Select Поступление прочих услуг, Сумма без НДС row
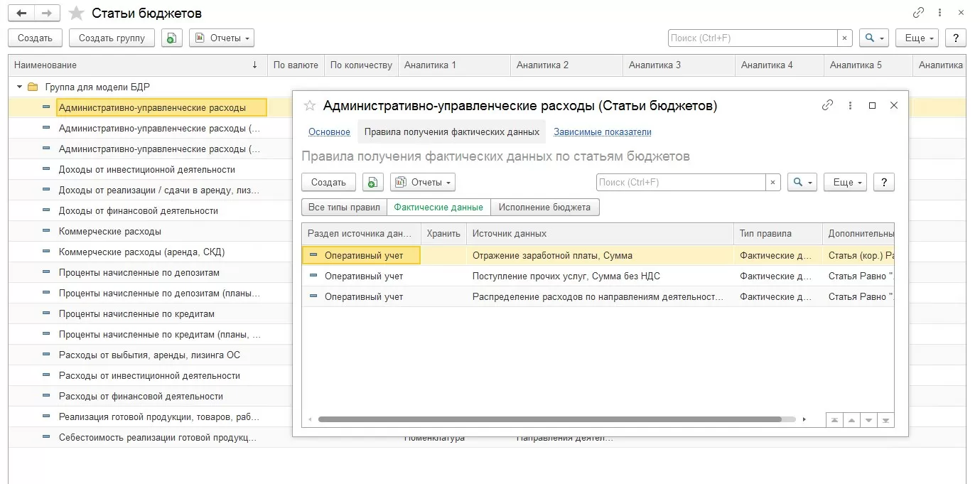 point(598,276)
